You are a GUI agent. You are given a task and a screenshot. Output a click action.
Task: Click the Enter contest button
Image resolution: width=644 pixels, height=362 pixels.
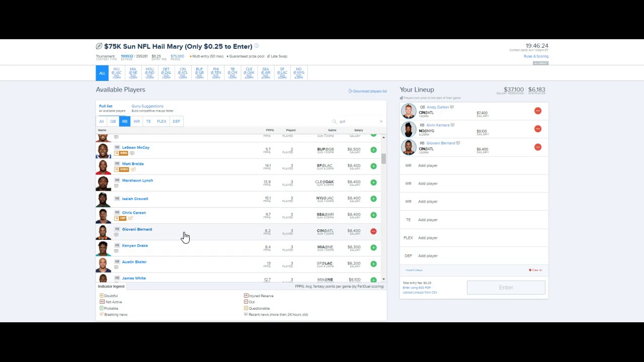[506, 288]
